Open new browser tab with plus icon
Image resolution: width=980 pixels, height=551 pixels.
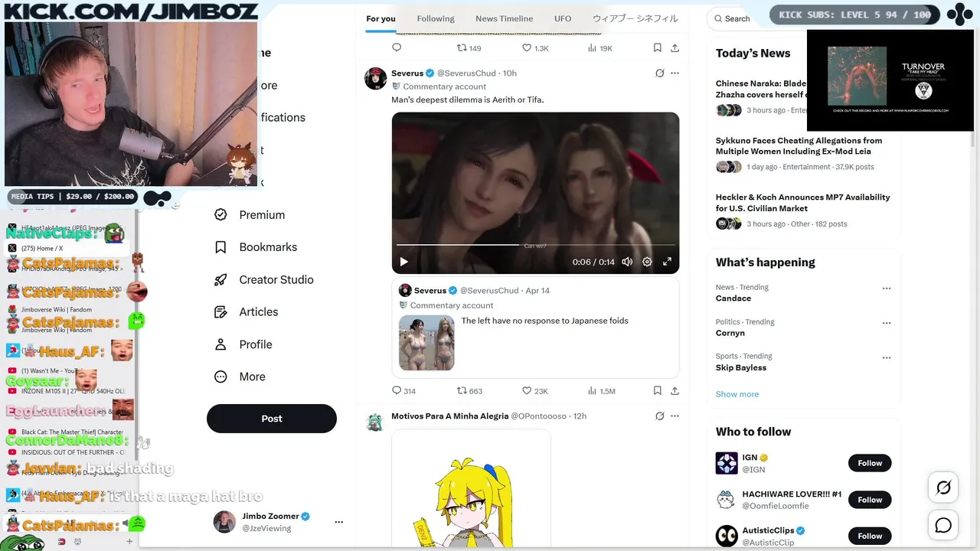pos(129,542)
